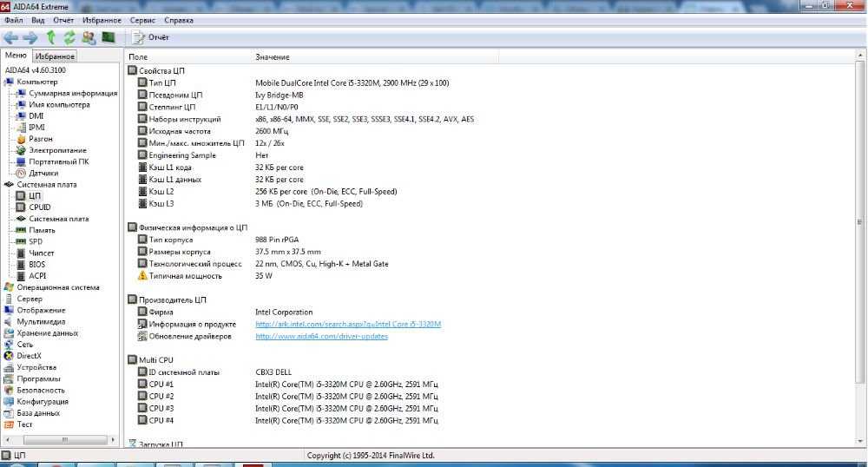The image size is (868, 467).
Task: Open the ark.intel.com product information link
Action: (x=348, y=324)
